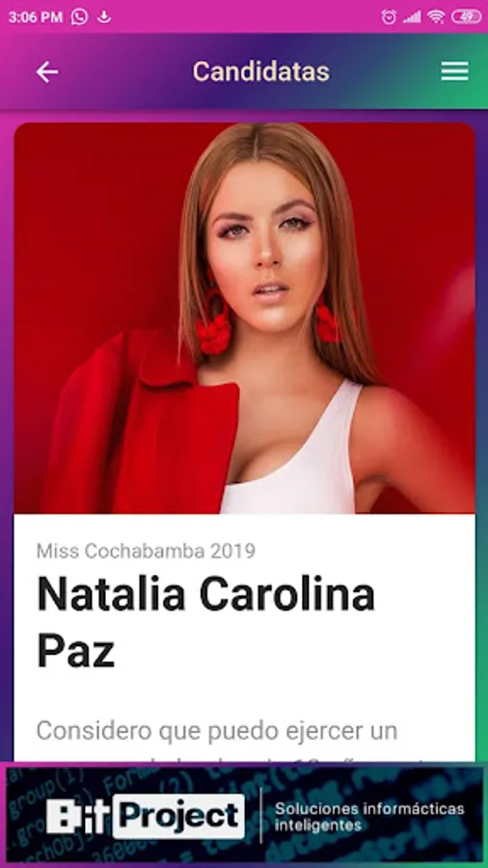Tap the Project word in ad logo
The image size is (488, 868).
(178, 816)
